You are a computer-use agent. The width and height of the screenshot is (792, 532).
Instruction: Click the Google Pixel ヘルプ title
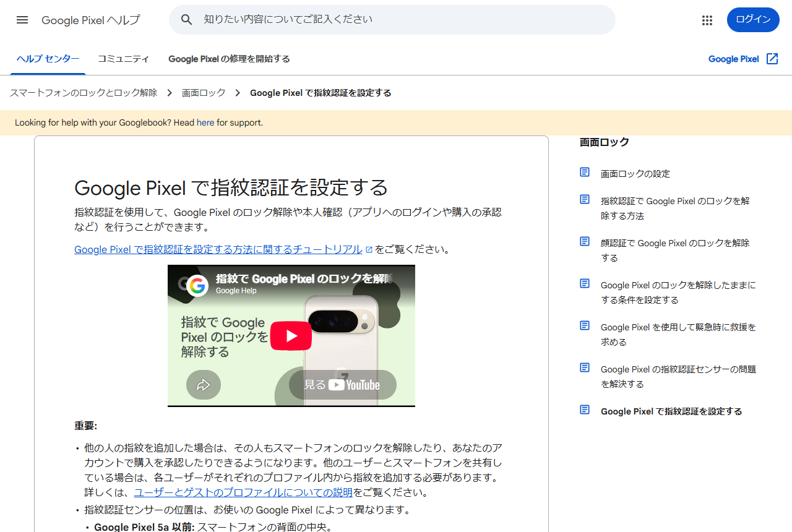pos(91,20)
